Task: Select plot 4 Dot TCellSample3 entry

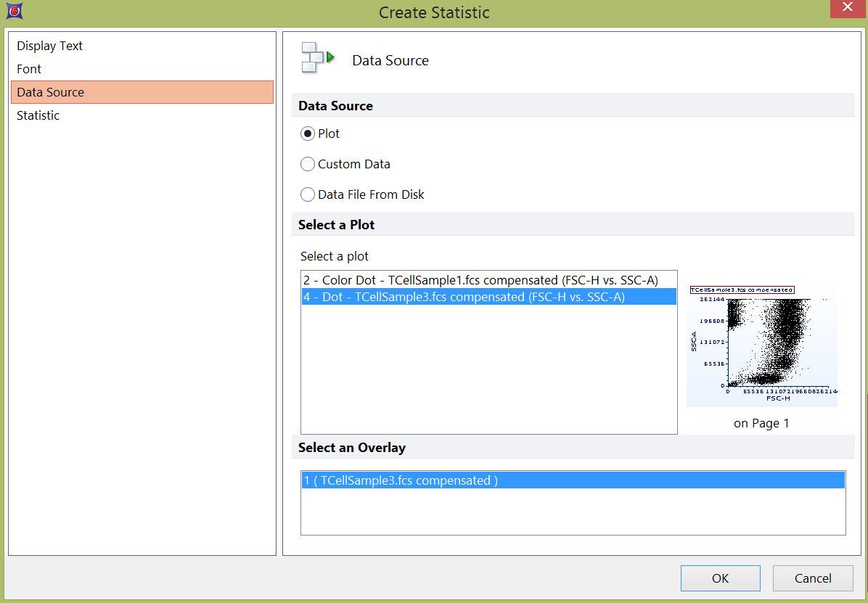Action: 464,297
